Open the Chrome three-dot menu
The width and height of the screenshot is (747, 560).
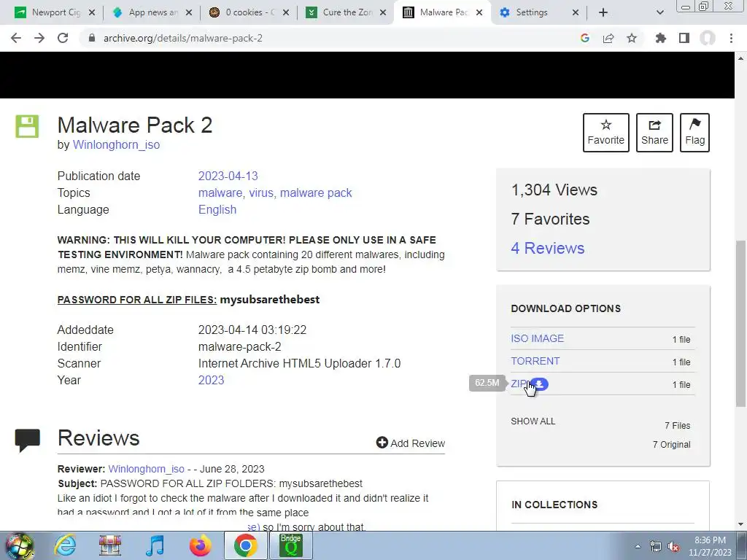(x=731, y=38)
